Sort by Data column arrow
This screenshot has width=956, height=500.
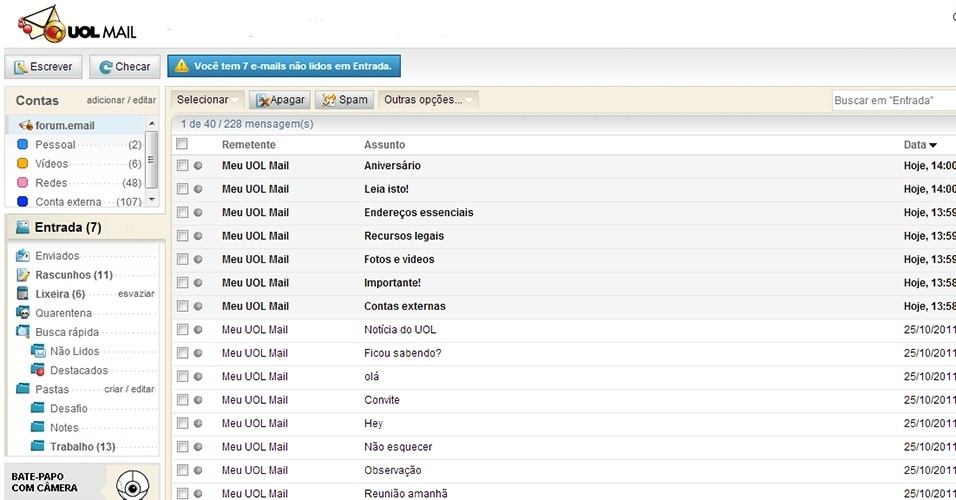coord(932,146)
